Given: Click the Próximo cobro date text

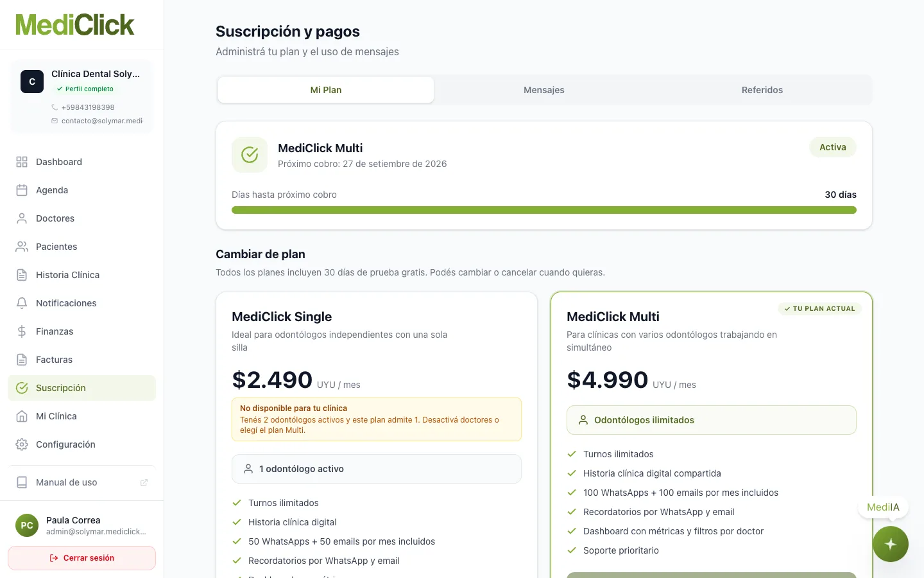Looking at the screenshot, I should (362, 164).
